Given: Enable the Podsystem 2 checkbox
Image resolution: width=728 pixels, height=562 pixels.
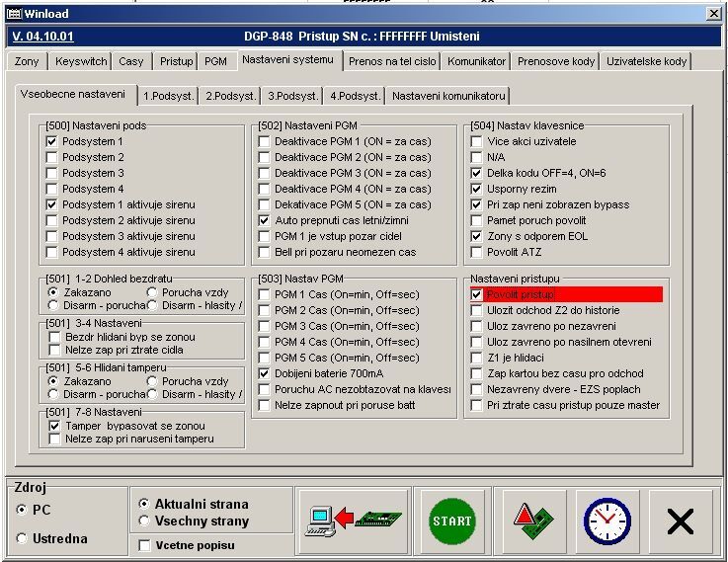Looking at the screenshot, I should click(x=52, y=158).
